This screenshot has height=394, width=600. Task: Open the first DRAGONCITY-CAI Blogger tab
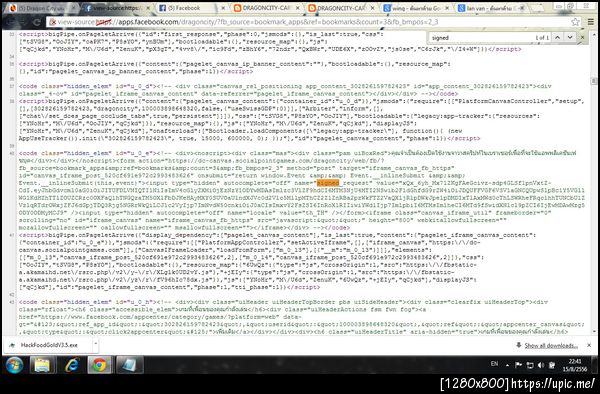coord(266,8)
